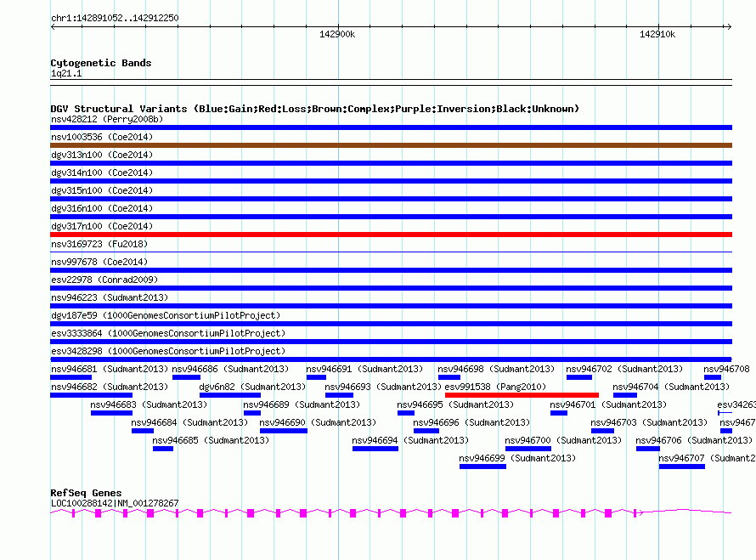Click the nsv3169723 (Fu2018) thin variant line

click(x=391, y=252)
